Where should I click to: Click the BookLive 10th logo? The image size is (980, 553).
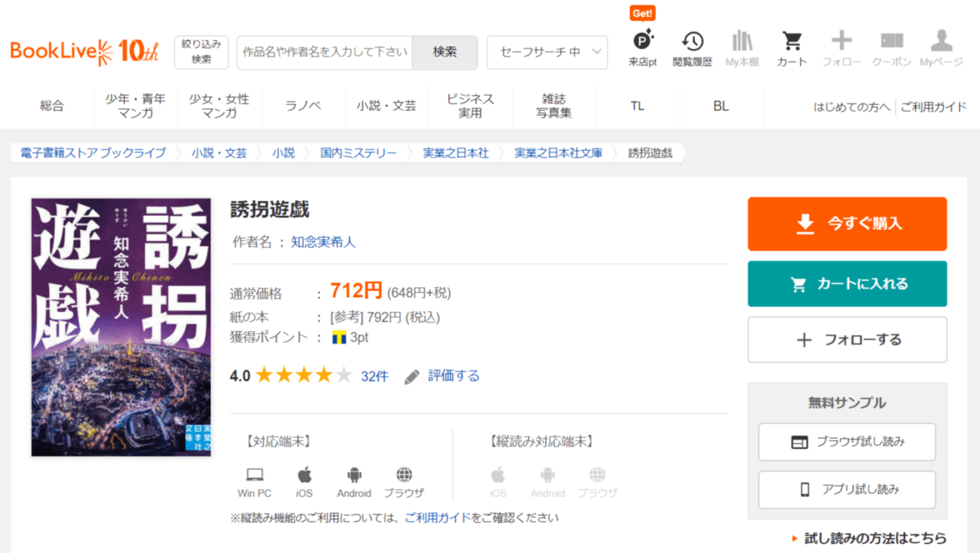click(84, 52)
